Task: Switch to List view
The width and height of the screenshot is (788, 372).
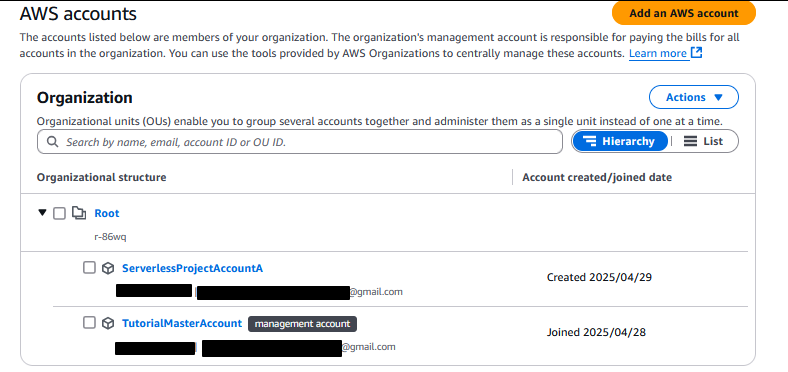Action: 704,141
